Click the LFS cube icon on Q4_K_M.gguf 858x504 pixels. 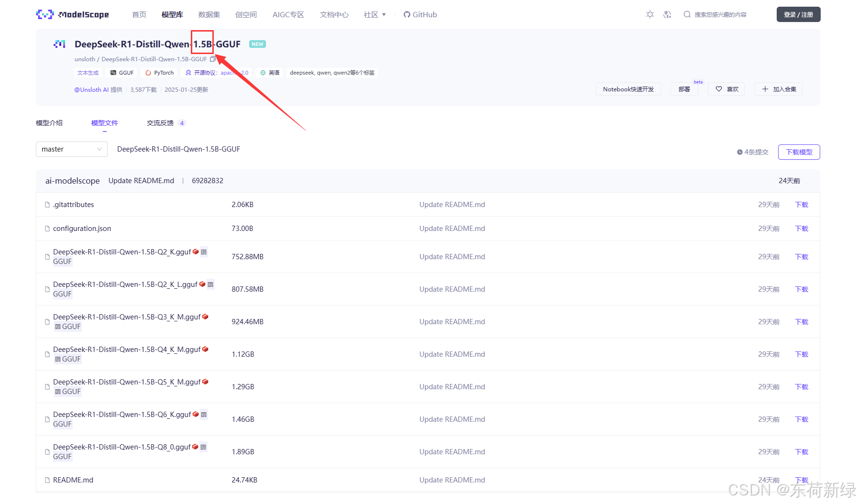coord(205,349)
